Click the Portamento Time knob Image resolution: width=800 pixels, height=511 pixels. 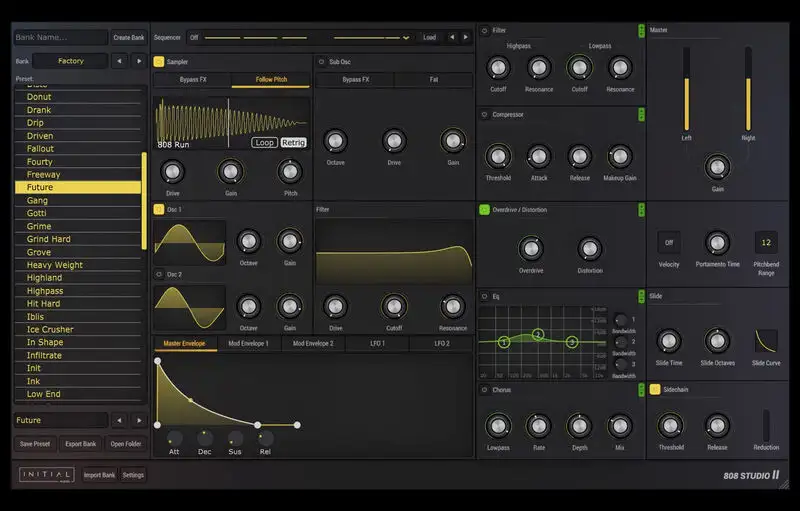717,243
